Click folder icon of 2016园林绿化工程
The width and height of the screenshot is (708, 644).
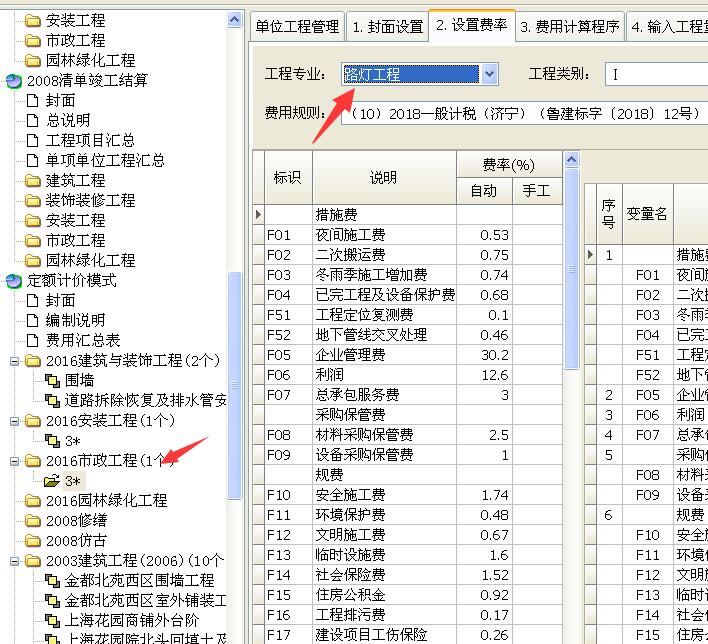click(x=33, y=500)
